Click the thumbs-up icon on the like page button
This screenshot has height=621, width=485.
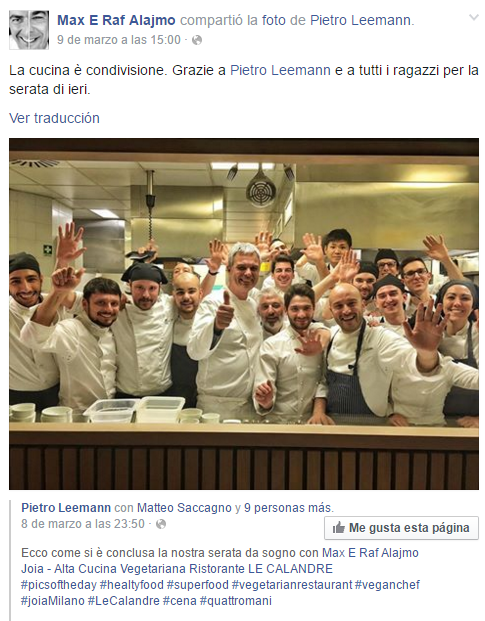(339, 528)
